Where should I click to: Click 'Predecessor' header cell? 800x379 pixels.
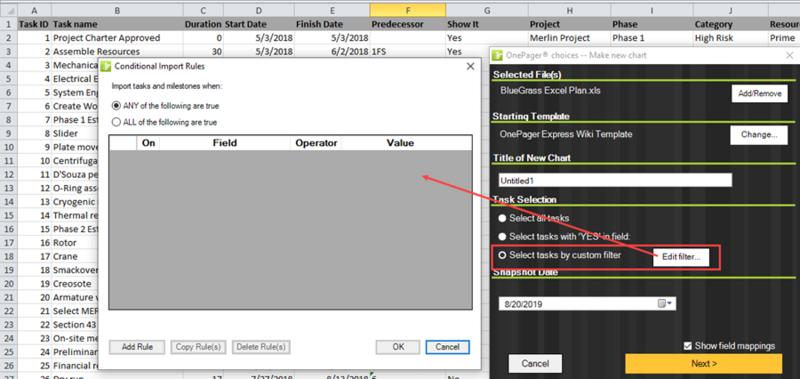[x=408, y=24]
